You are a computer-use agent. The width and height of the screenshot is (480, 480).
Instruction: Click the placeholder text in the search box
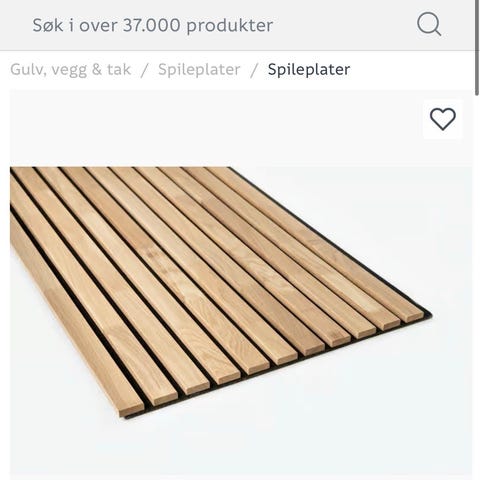pyautogui.click(x=153, y=25)
